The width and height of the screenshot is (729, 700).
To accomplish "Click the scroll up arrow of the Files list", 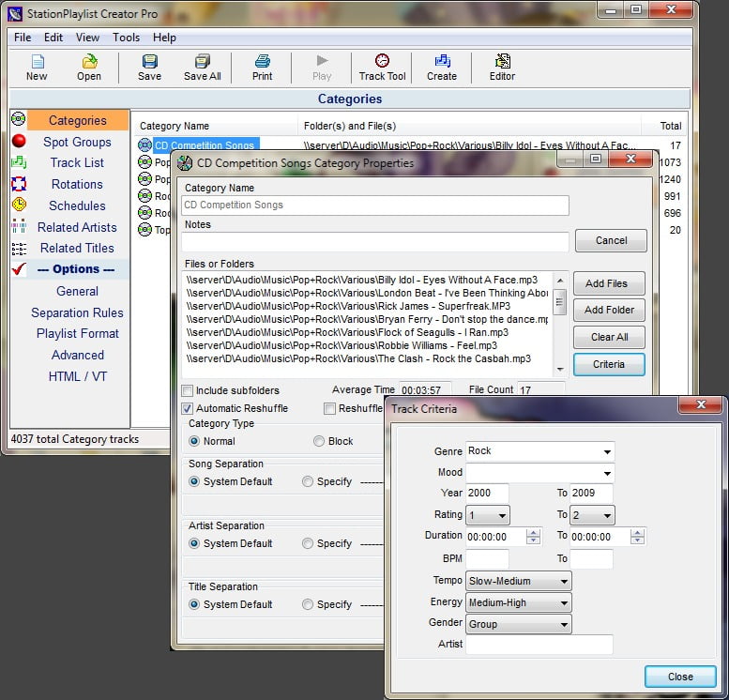I will tap(560, 281).
